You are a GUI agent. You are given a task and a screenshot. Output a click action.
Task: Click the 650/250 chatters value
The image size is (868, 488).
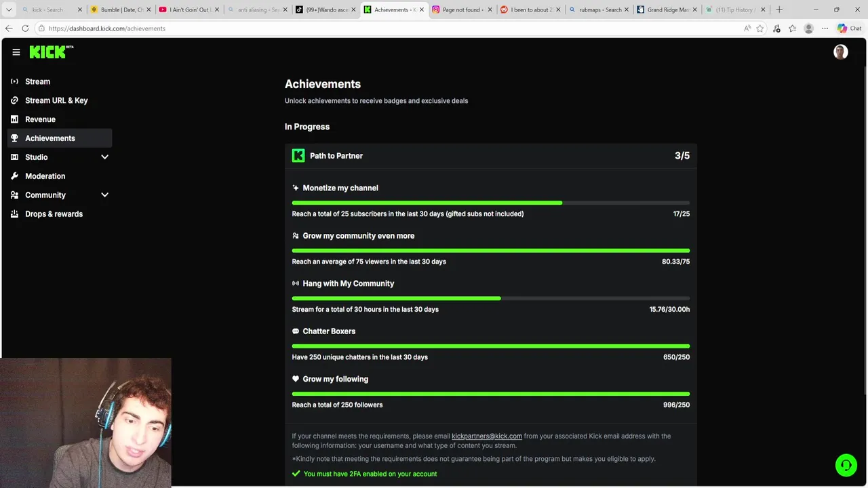[677, 357]
